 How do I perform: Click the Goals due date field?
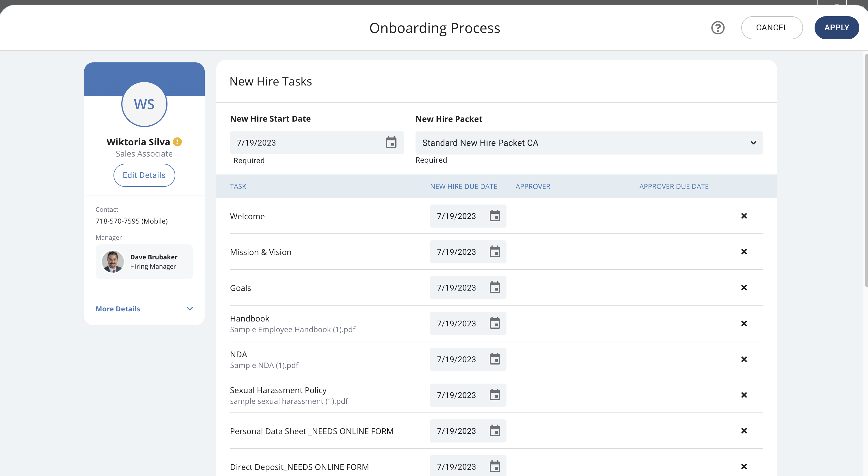(468, 288)
